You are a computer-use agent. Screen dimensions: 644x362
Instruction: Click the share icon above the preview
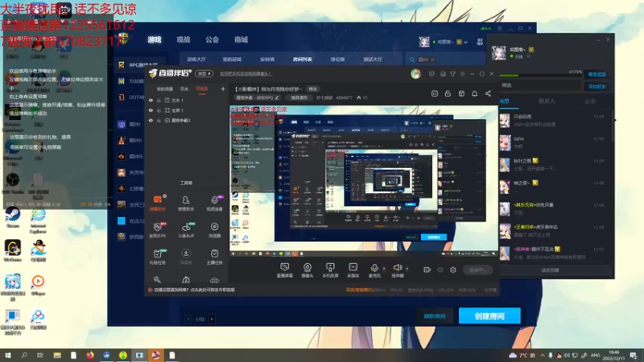point(488,93)
